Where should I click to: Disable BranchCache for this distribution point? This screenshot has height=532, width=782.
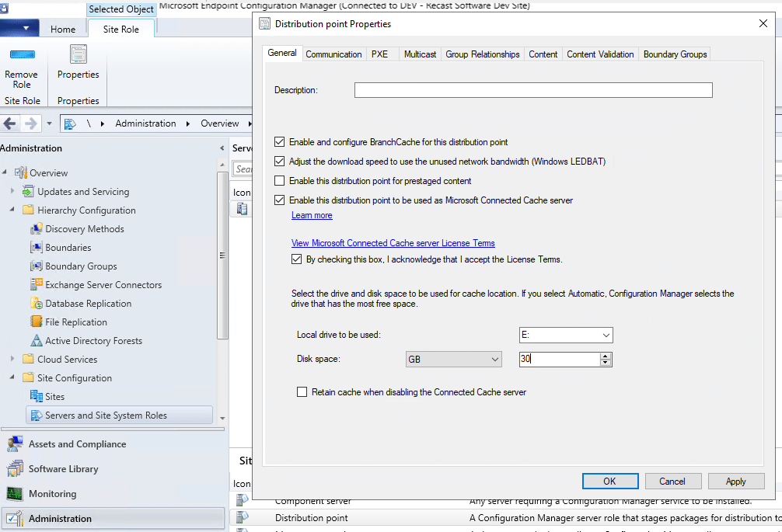280,142
